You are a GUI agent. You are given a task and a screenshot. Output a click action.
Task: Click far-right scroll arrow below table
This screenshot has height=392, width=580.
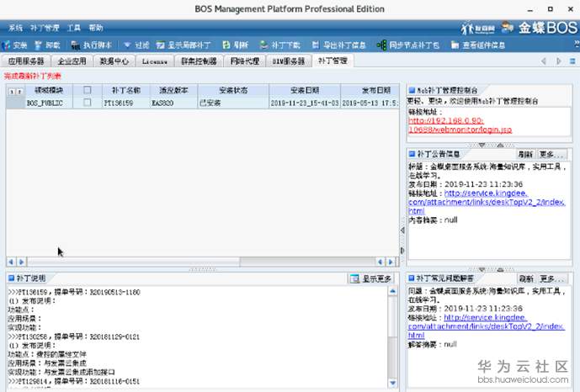click(x=391, y=262)
